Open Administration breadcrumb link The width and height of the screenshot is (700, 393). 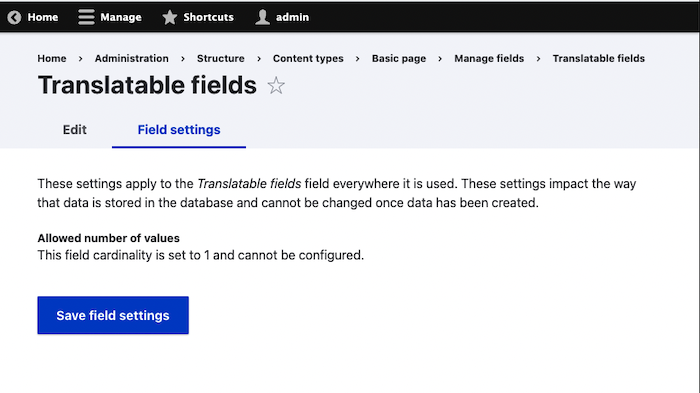coord(132,59)
